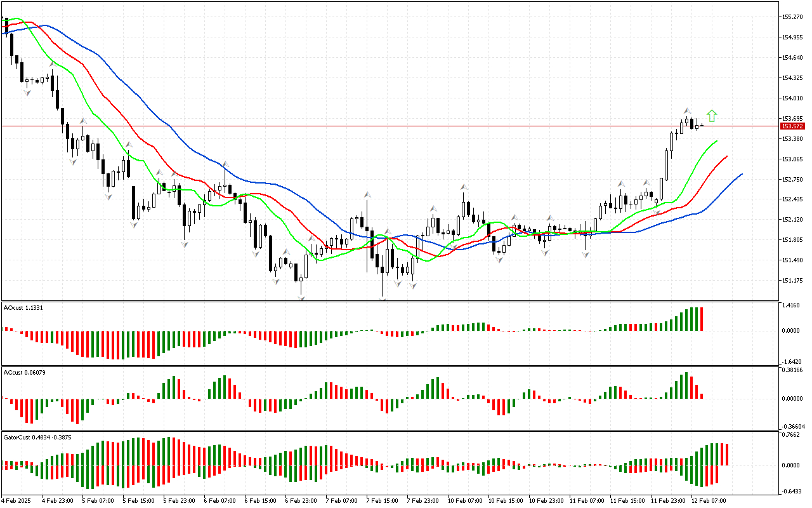Select the 10 Feb 23:00 time label
812x508 pixels.
pos(546,500)
